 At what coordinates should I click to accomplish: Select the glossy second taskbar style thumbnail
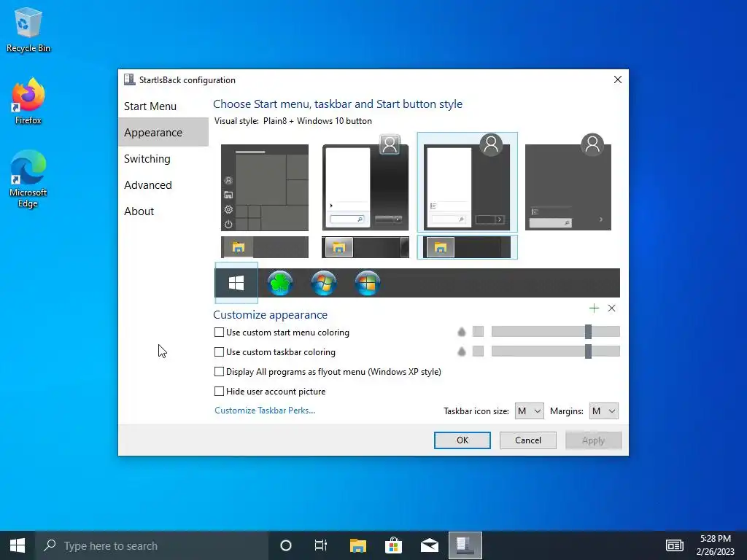coord(365,247)
